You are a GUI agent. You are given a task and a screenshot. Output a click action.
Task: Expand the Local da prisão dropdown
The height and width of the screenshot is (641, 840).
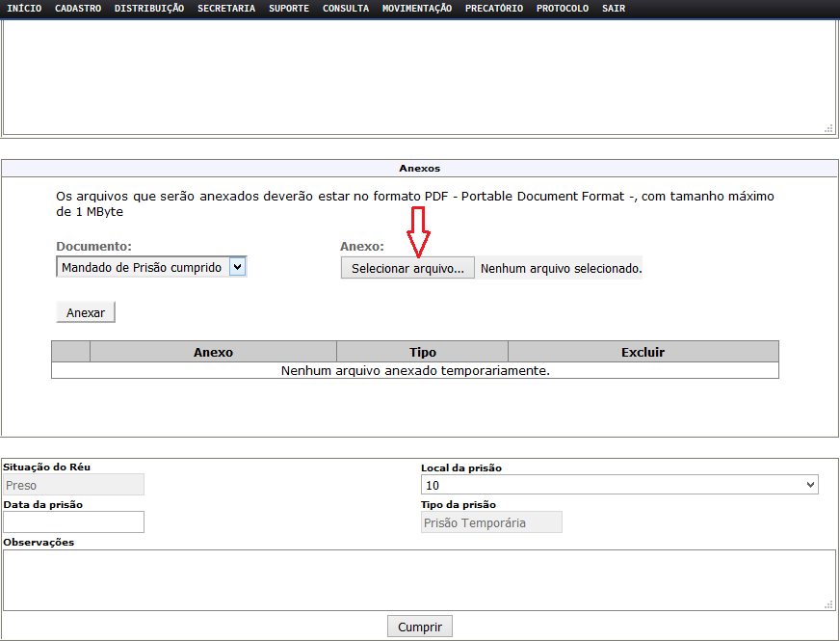pos(619,485)
